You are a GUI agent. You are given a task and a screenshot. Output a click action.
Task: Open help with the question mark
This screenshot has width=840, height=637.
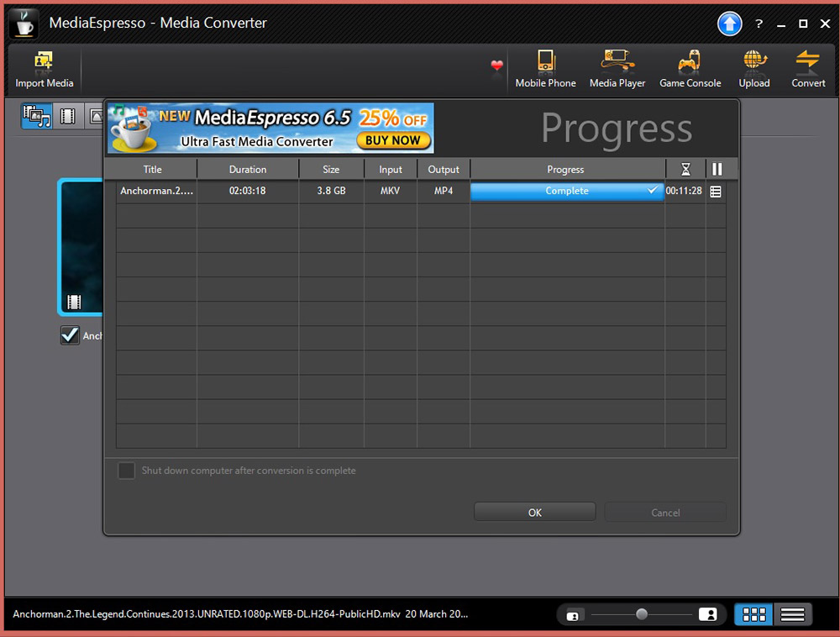759,24
